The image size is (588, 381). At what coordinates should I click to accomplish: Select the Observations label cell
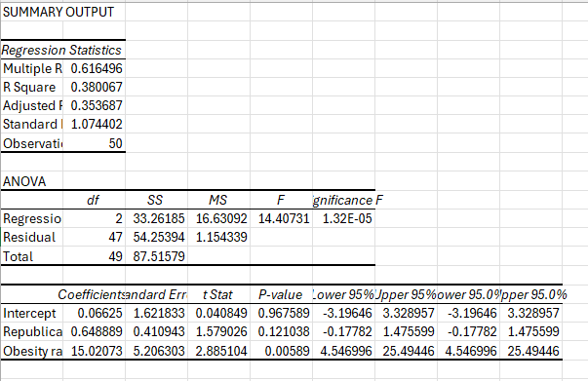[x=32, y=143]
